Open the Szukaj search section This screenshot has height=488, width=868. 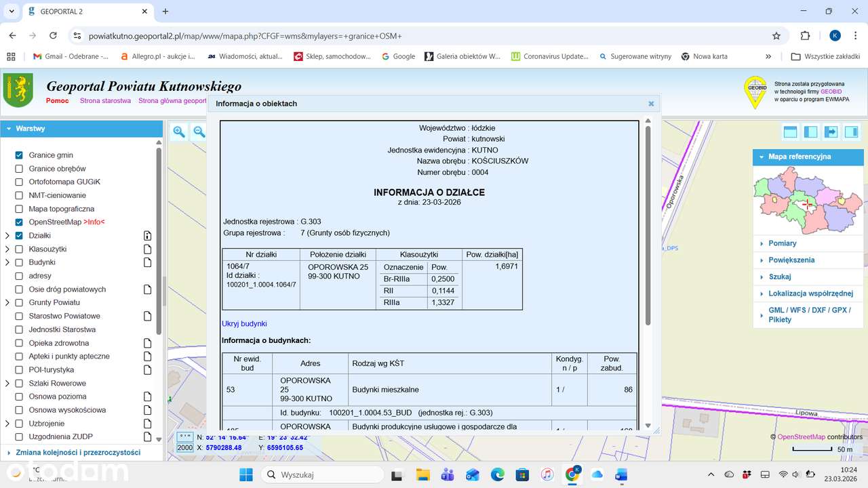coord(779,277)
